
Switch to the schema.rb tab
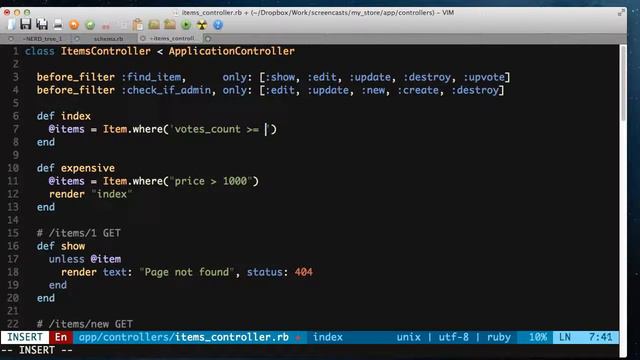click(108, 39)
